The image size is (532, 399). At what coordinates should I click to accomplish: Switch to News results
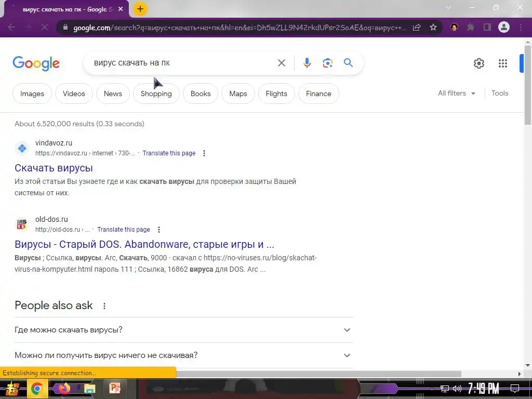coord(113,94)
